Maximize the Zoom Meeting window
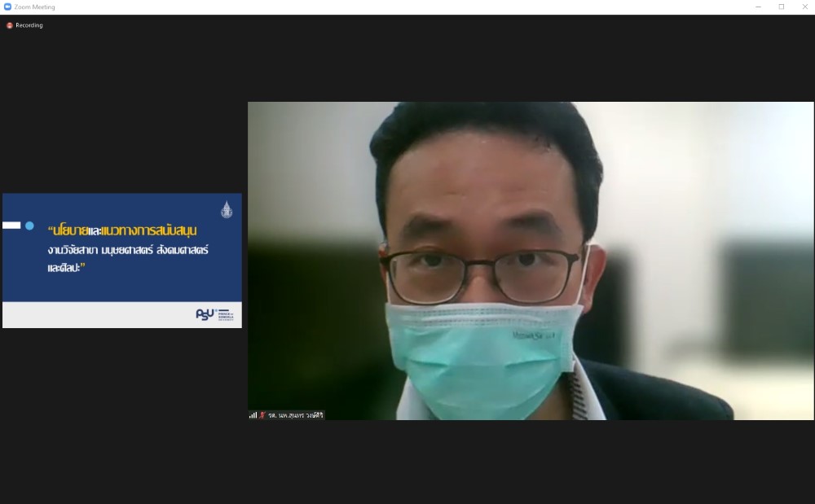 pos(781,7)
